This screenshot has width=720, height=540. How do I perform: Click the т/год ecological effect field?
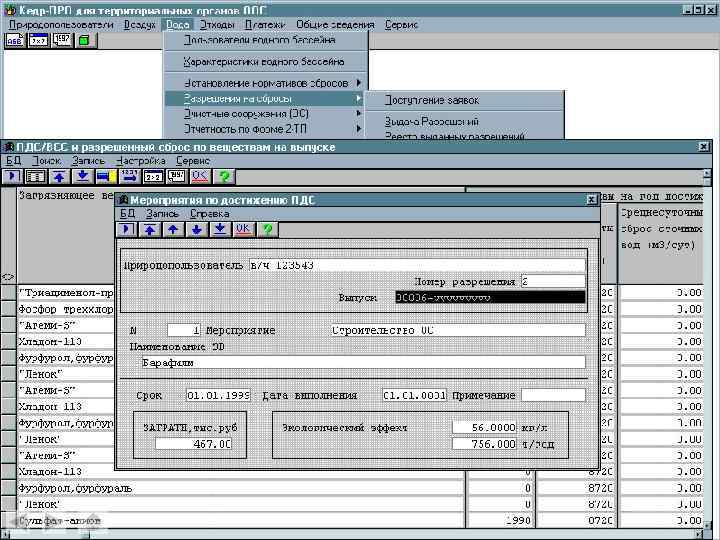[484, 444]
